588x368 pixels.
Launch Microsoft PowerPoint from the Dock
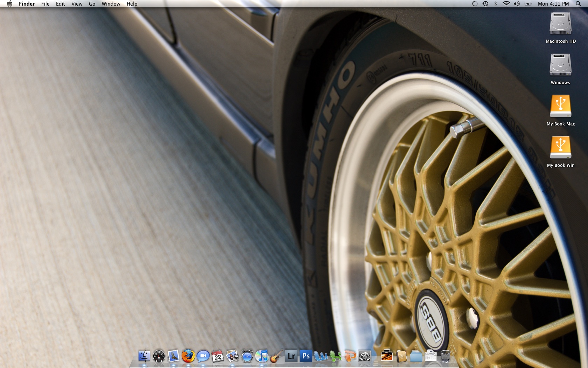[x=350, y=356]
